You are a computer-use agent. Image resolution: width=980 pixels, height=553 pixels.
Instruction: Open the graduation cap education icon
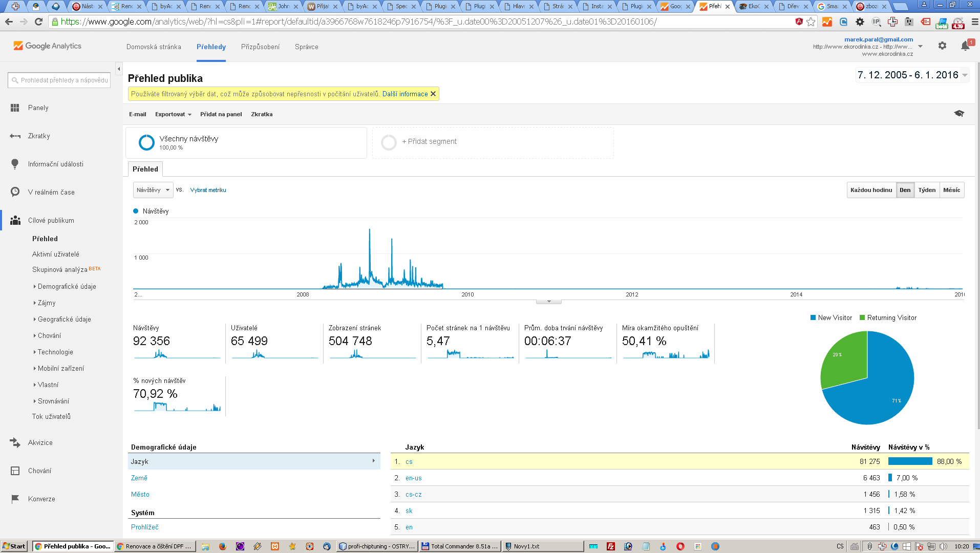[959, 113]
